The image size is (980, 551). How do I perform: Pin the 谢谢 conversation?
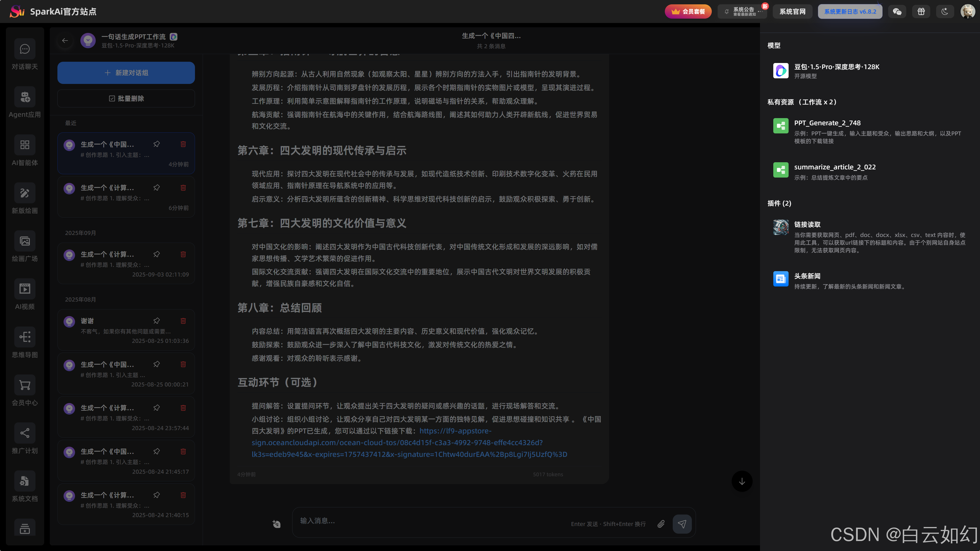156,321
